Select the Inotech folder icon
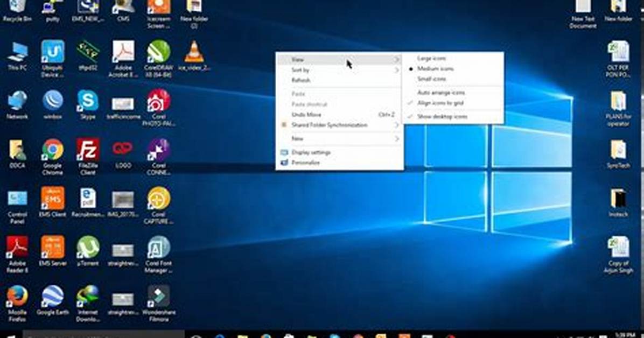This screenshot has width=644, height=338. 618,202
